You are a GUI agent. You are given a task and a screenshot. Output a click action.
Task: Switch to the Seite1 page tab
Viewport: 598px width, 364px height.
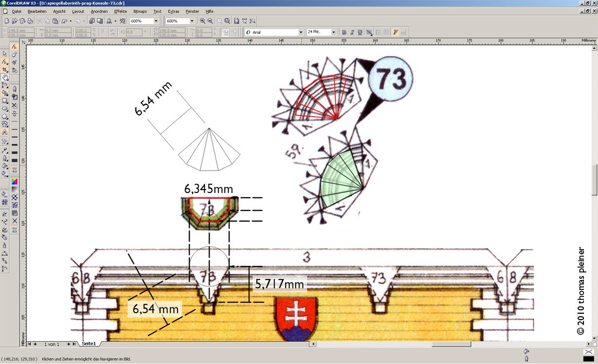click(x=89, y=344)
